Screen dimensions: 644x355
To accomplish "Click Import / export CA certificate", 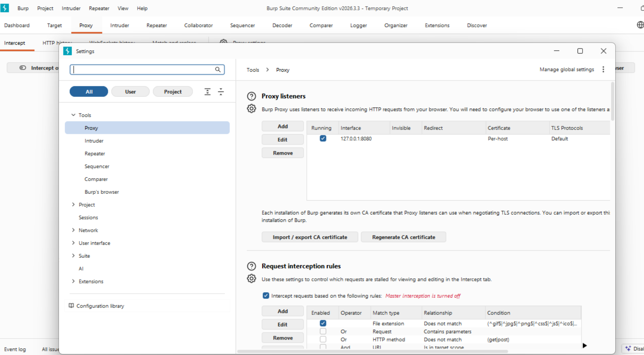I will click(x=310, y=237).
